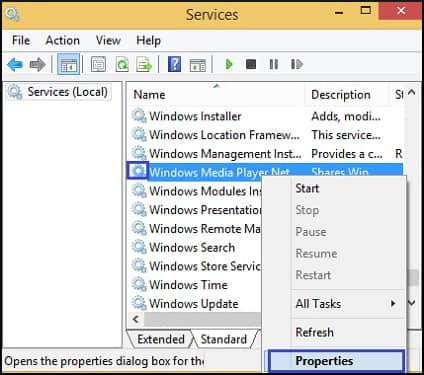Image resolution: width=424 pixels, height=375 pixels.
Task: Click gear icon beside Windows Remote Management
Action: [139, 229]
